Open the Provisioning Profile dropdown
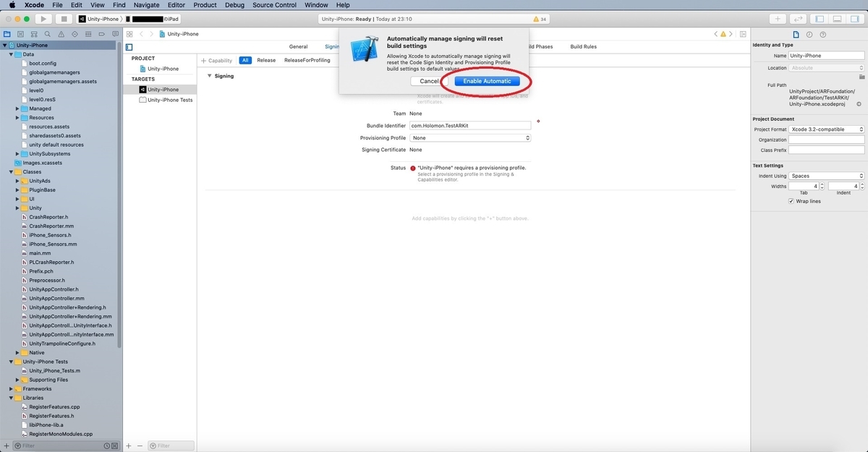 [x=470, y=138]
